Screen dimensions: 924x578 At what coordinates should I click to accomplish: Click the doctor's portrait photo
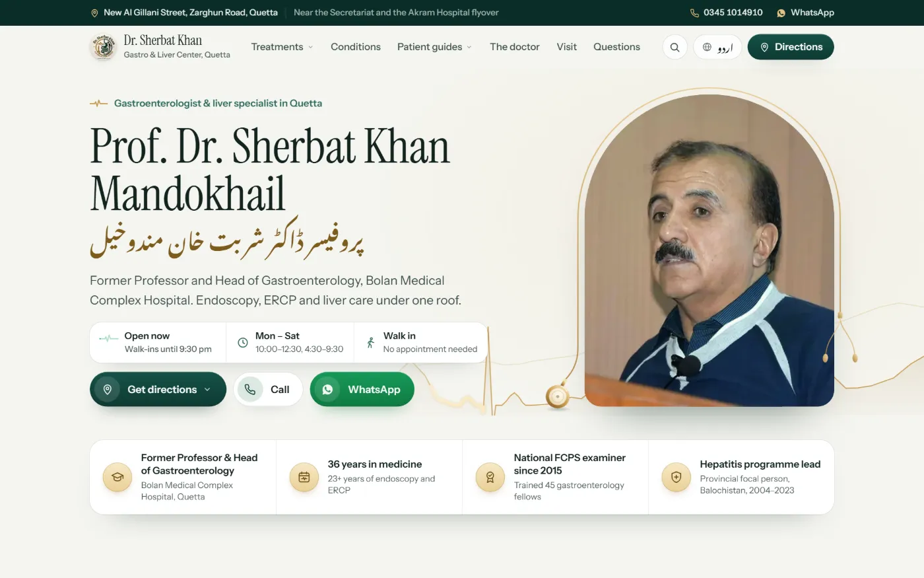(x=709, y=250)
